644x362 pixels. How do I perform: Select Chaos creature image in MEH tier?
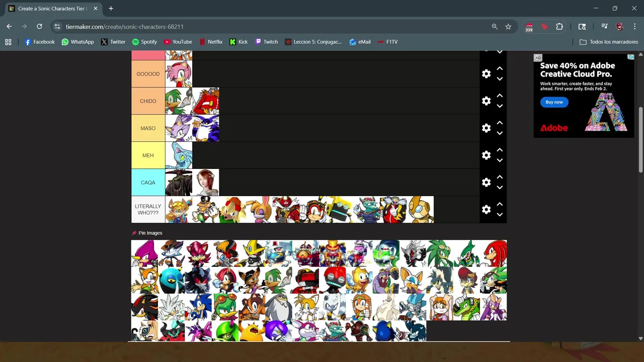[x=179, y=155]
